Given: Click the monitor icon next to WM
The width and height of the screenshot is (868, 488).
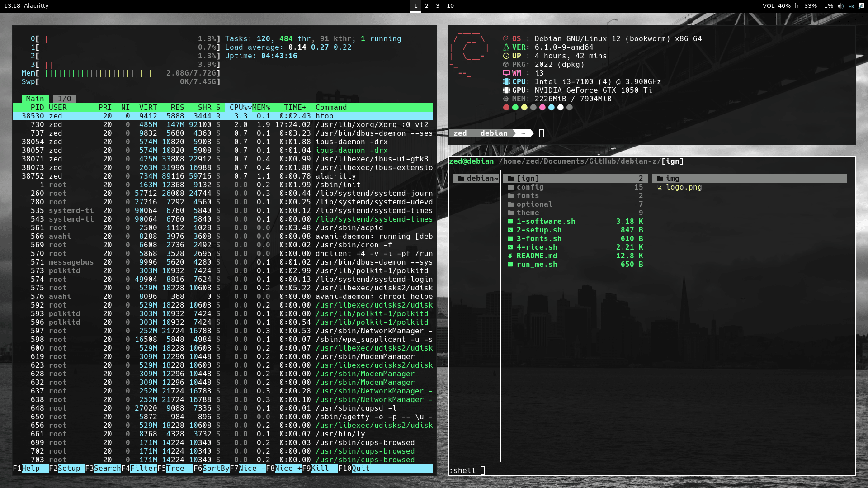Looking at the screenshot, I should [x=506, y=72].
